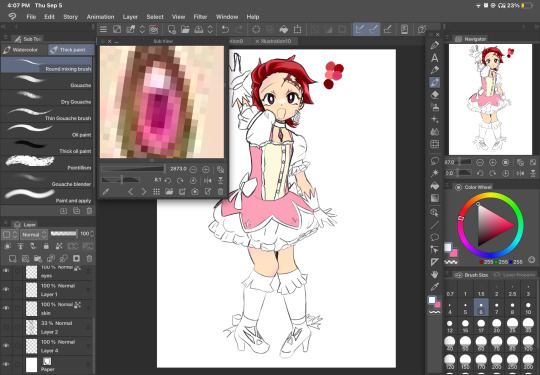Image resolution: width=540 pixels, height=375 pixels.
Task: Click the layer opacity slider
Action: (x=63, y=234)
